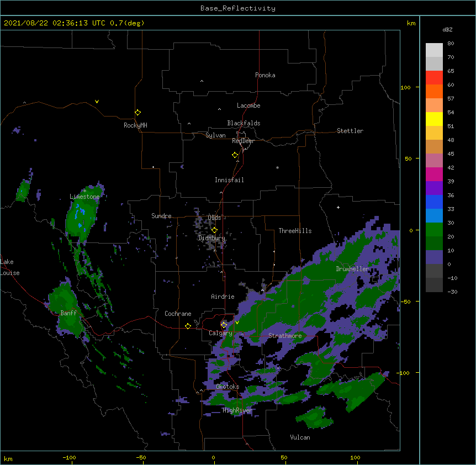476x465 pixels.
Task: Click the yellow V marker east of Calgary
Action: (x=237, y=323)
